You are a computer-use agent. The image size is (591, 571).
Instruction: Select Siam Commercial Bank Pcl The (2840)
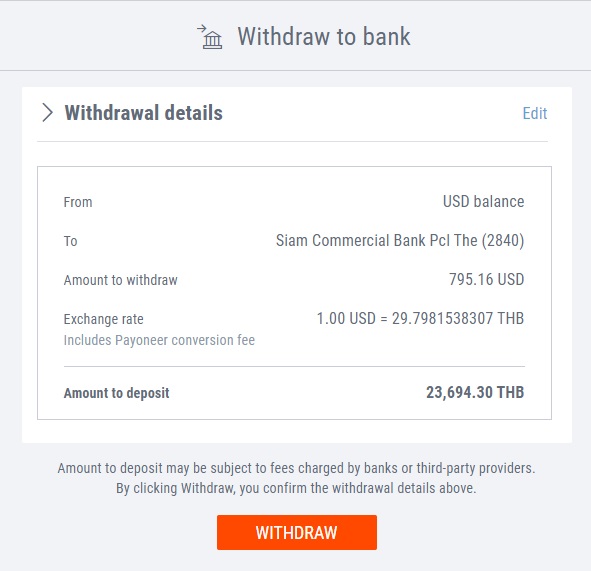click(x=400, y=240)
